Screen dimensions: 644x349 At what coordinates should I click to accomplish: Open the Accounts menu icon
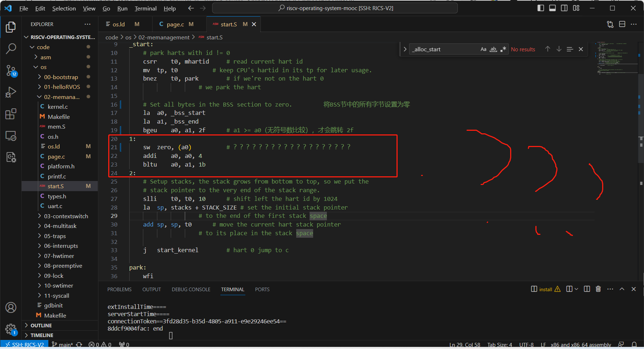pos(11,307)
